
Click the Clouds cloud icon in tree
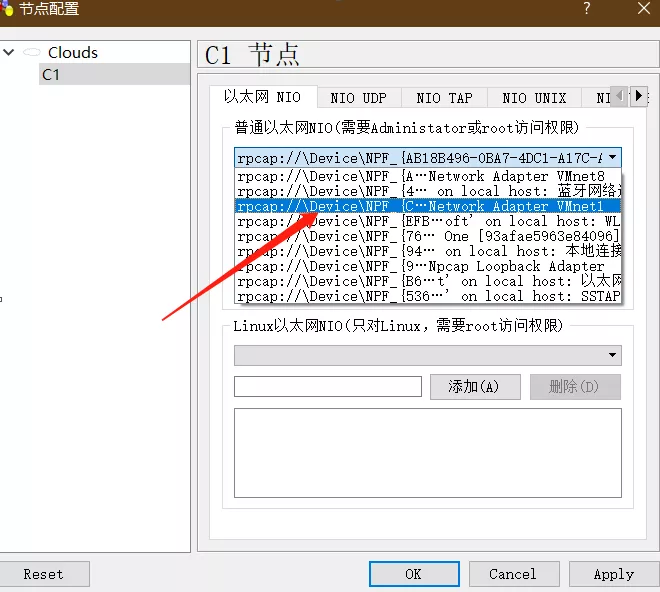(x=33, y=52)
